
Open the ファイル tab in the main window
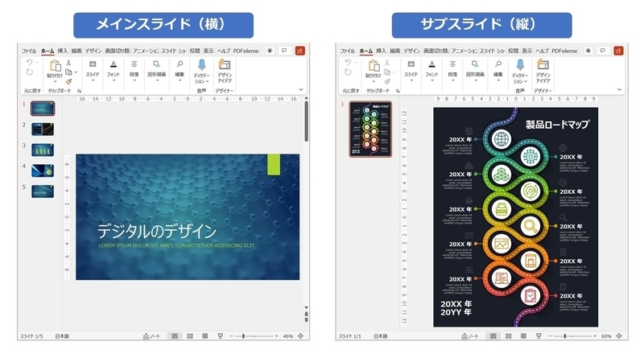pos(29,51)
